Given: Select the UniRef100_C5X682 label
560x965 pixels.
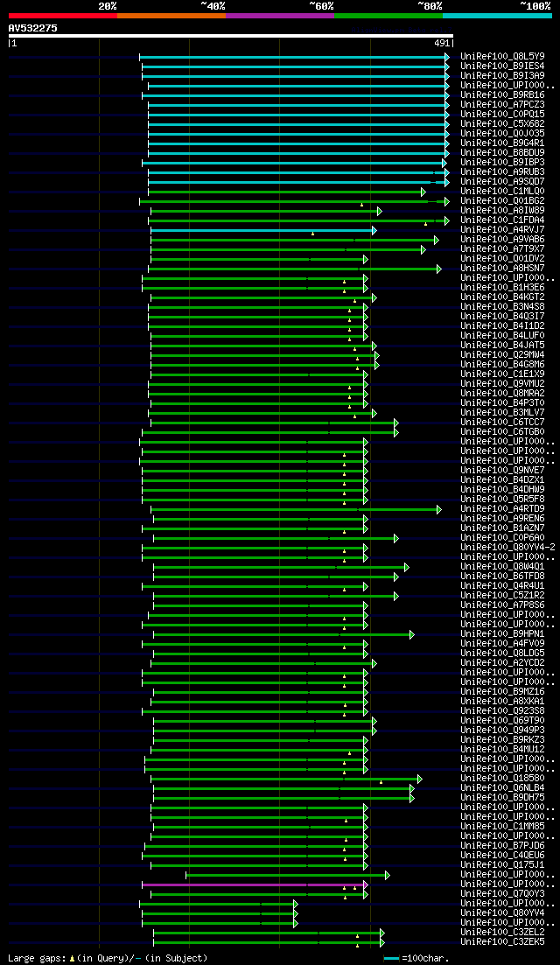Looking at the screenshot, I should point(502,123).
